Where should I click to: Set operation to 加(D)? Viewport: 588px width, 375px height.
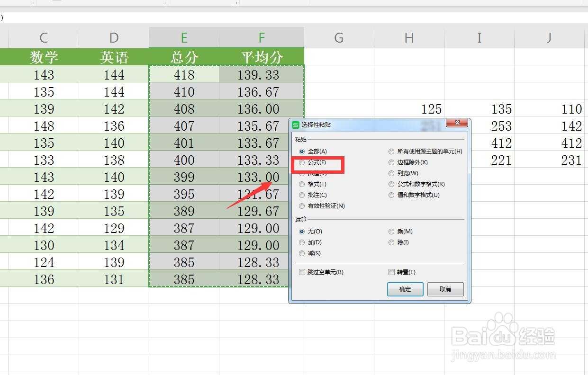(x=311, y=242)
